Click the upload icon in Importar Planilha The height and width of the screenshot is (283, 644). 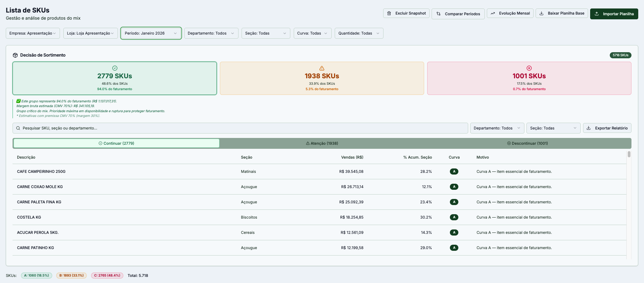point(597,14)
